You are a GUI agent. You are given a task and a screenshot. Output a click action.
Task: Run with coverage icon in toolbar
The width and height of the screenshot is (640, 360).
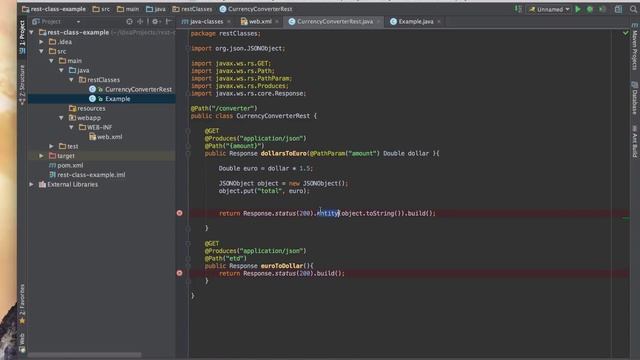[602, 9]
